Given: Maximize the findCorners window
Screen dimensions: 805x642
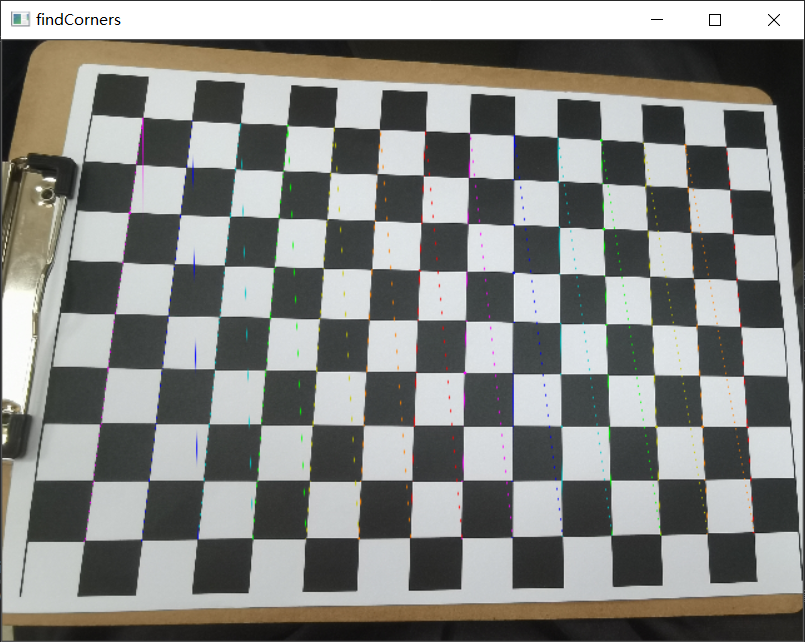Looking at the screenshot, I should coord(715,20).
